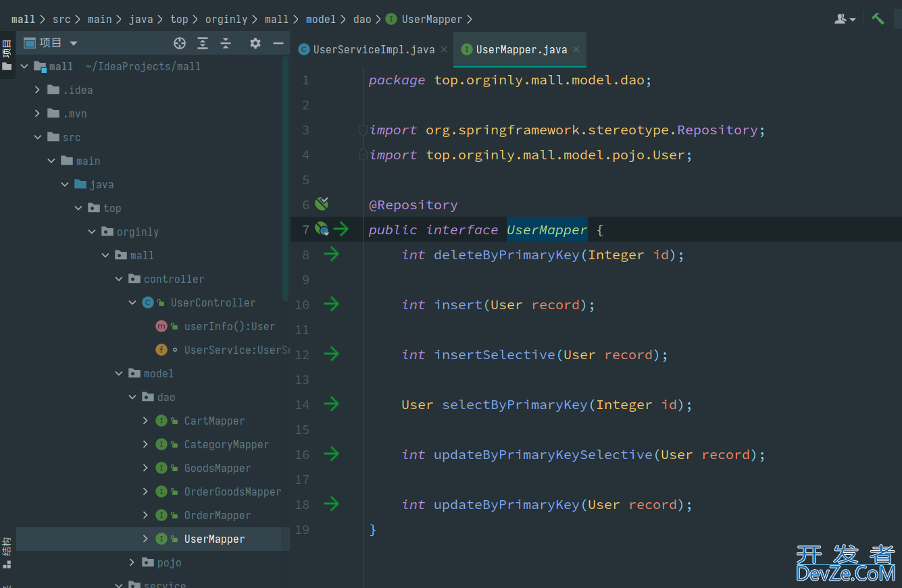Click the gutter bean icon on line 7
Viewport: 902px width, 588px height.
click(322, 230)
